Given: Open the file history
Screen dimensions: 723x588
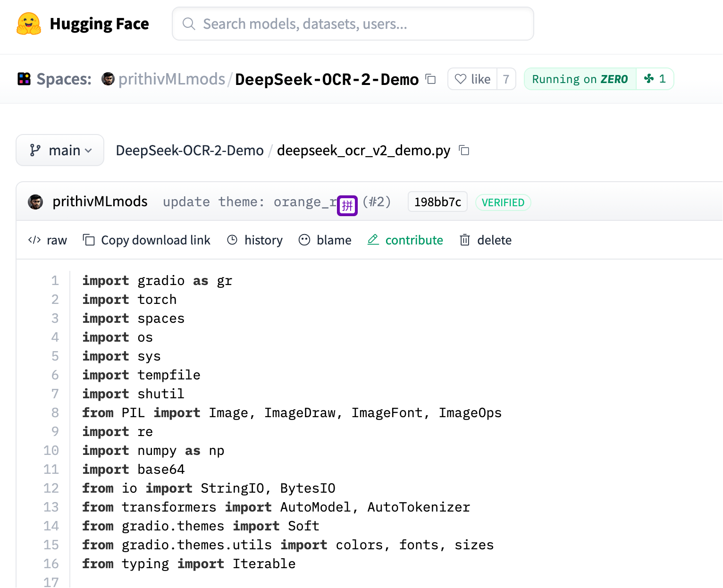Looking at the screenshot, I should point(255,240).
